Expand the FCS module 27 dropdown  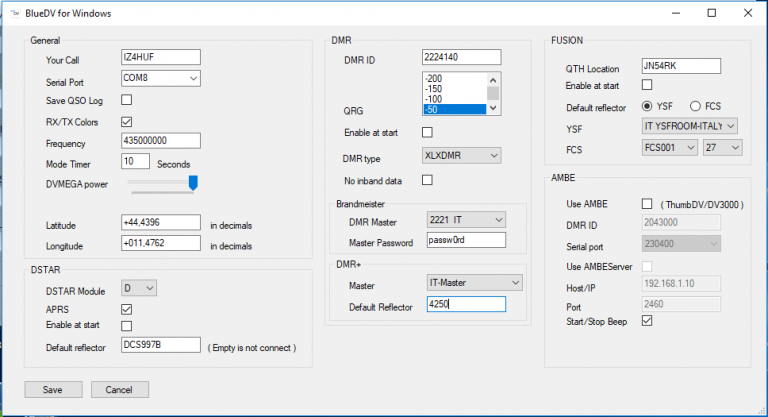pyautogui.click(x=722, y=147)
